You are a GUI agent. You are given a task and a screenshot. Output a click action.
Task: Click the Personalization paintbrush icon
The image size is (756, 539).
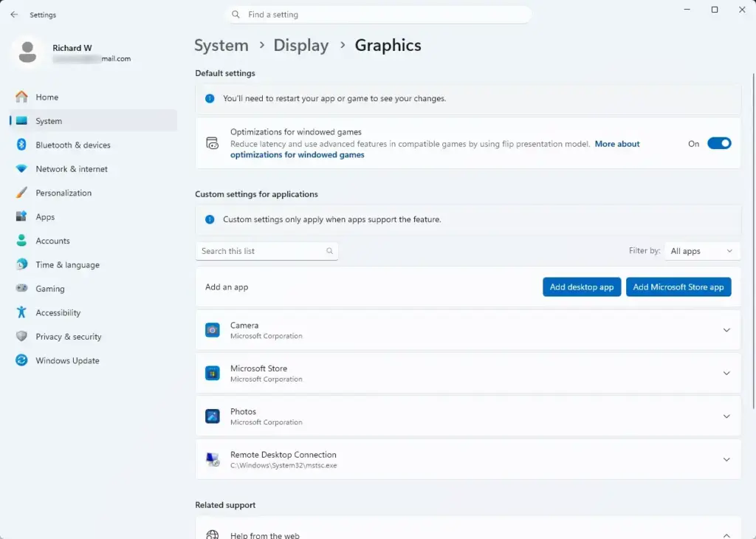point(21,193)
